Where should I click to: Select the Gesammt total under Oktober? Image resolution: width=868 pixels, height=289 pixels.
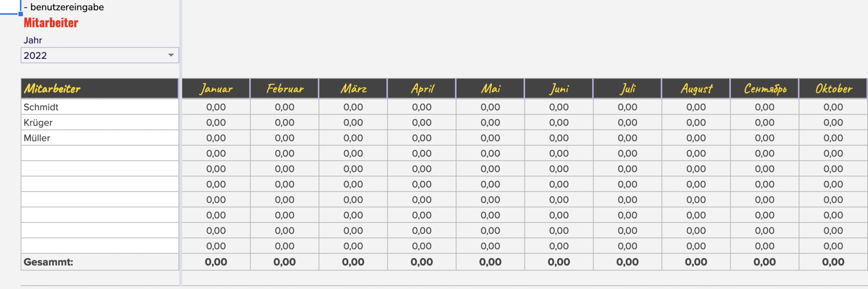833,262
